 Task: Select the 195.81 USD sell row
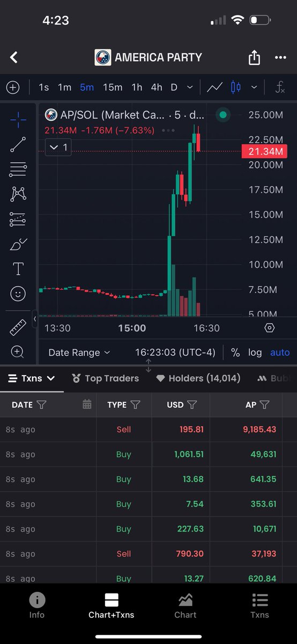click(148, 429)
